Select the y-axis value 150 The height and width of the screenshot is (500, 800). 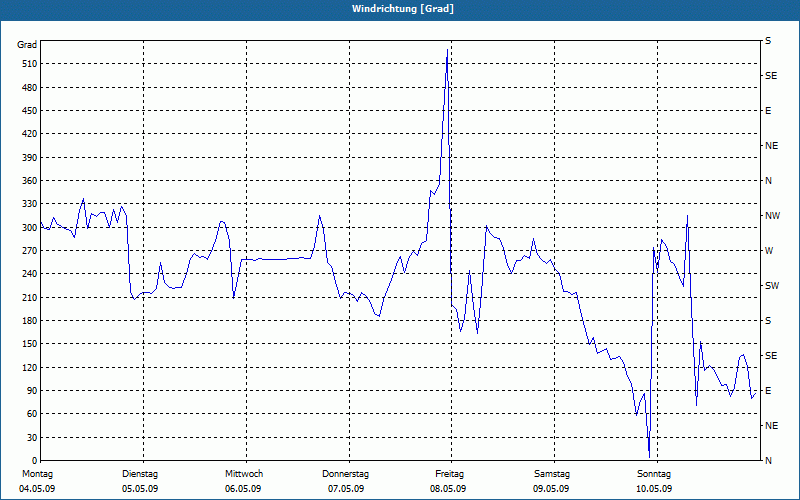(x=29, y=344)
